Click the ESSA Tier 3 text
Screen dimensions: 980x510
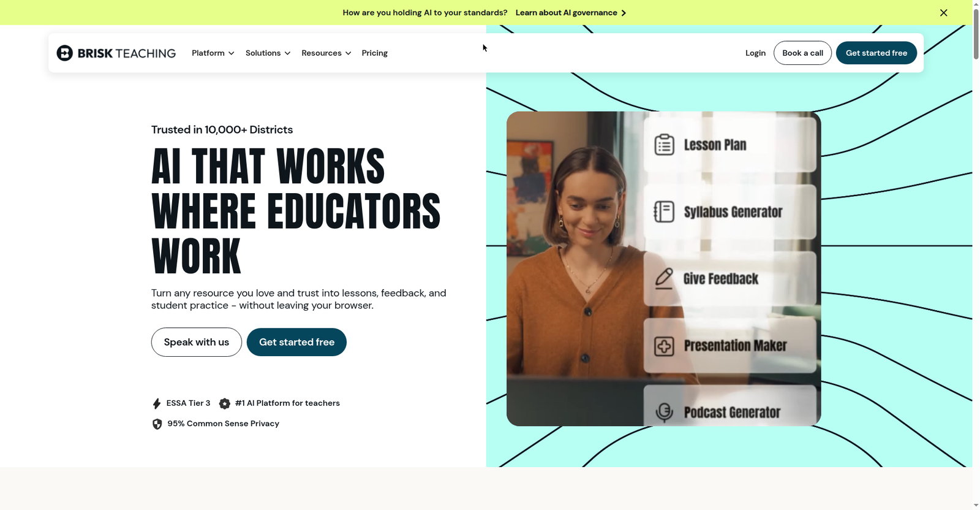pyautogui.click(x=188, y=403)
